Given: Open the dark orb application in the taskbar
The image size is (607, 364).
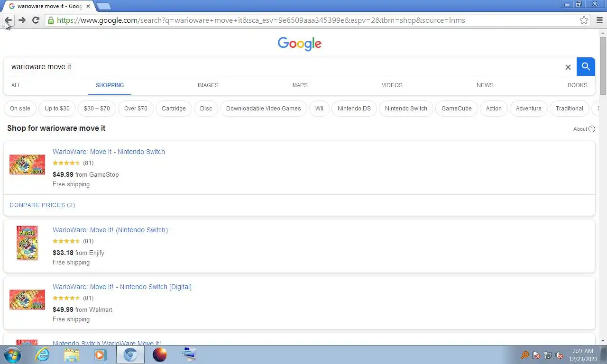Looking at the screenshot, I should point(160,355).
